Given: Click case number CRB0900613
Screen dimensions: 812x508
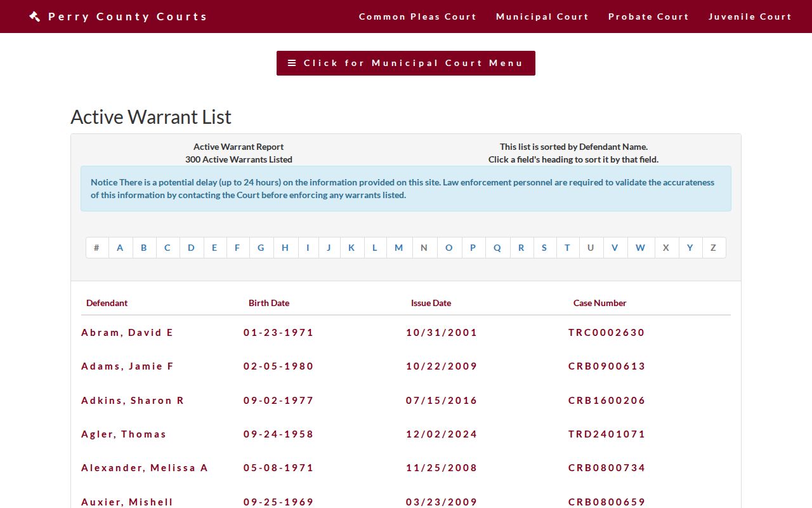Looking at the screenshot, I should coord(607,366).
